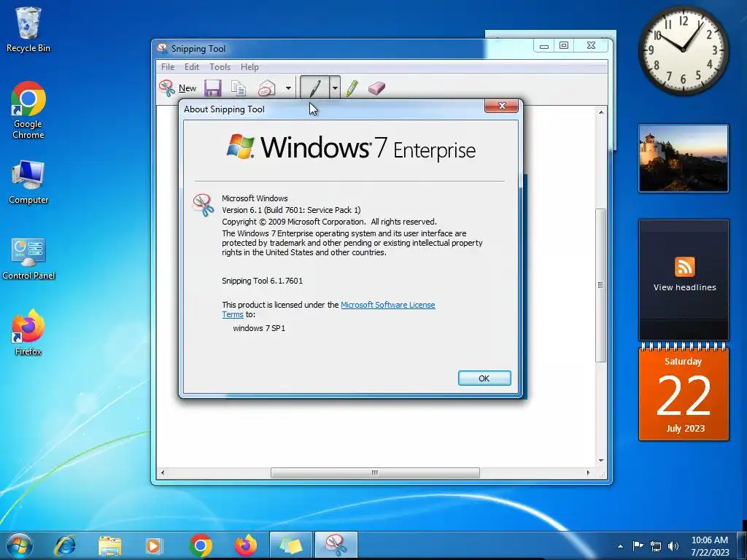Launch Internet Explorer from the taskbar
This screenshot has height=560, width=747.
(x=65, y=545)
